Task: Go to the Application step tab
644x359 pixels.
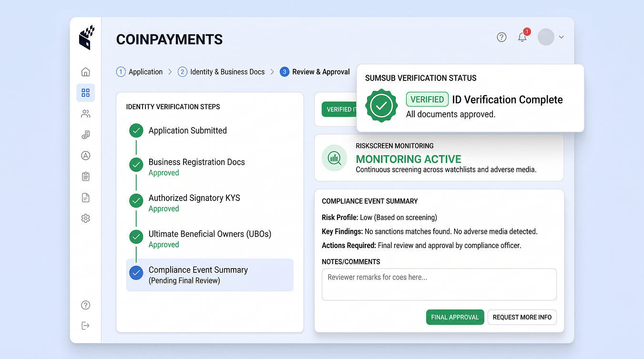Action: click(140, 72)
